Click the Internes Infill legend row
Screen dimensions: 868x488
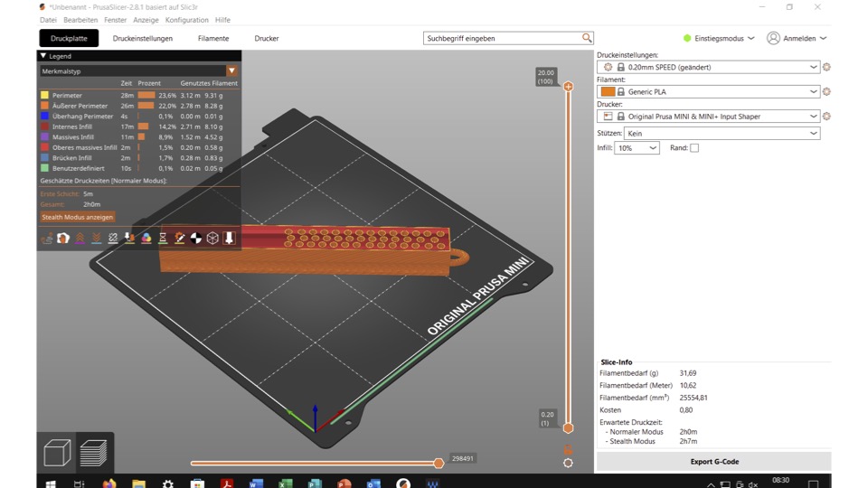click(139, 127)
